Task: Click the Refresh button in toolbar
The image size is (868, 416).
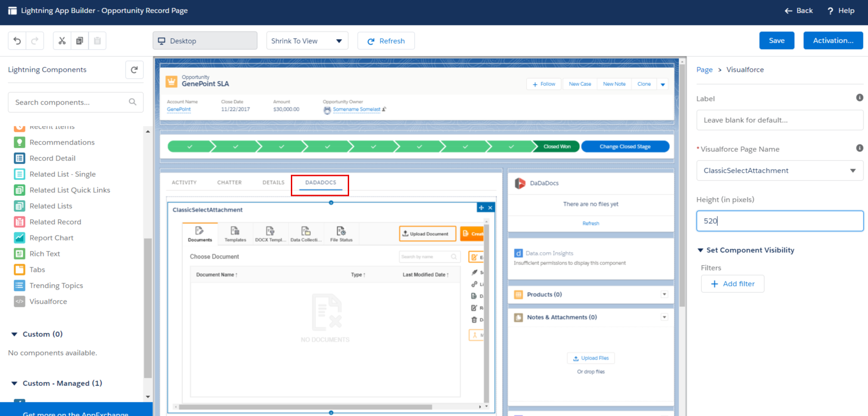Action: [x=386, y=41]
